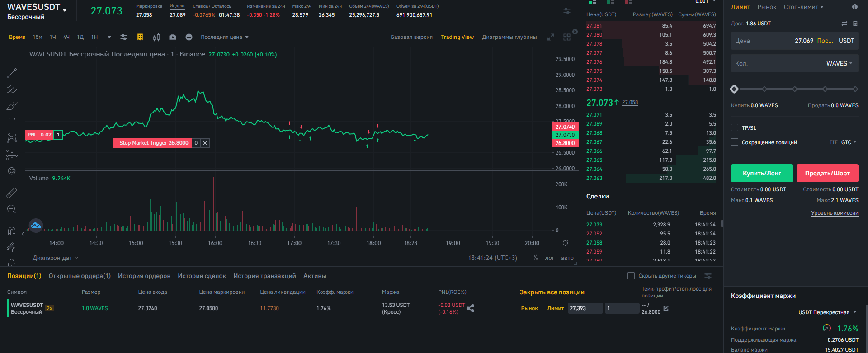
Task: Toggle the lock-drawing-mode pencil icon
Action: point(12,247)
